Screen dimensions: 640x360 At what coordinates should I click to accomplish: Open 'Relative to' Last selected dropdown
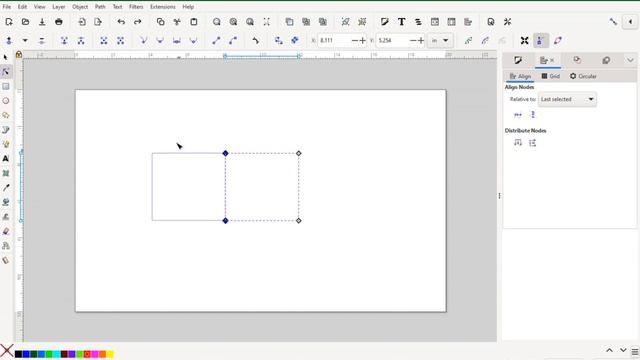pyautogui.click(x=567, y=99)
